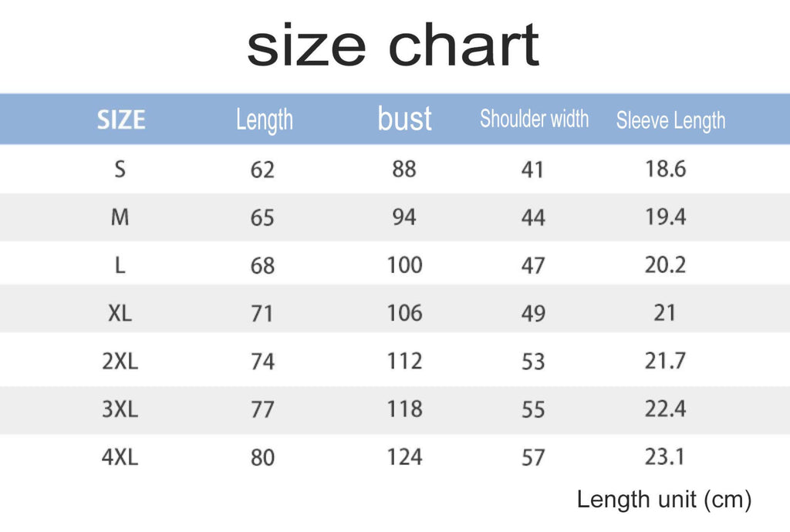Click the "Length unit (cm)" note
Screen dimensions: 790x532
[x=663, y=500]
